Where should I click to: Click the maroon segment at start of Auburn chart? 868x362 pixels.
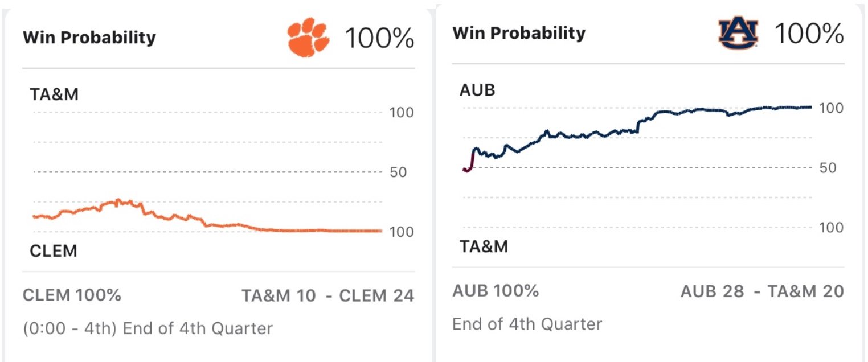pos(469,165)
